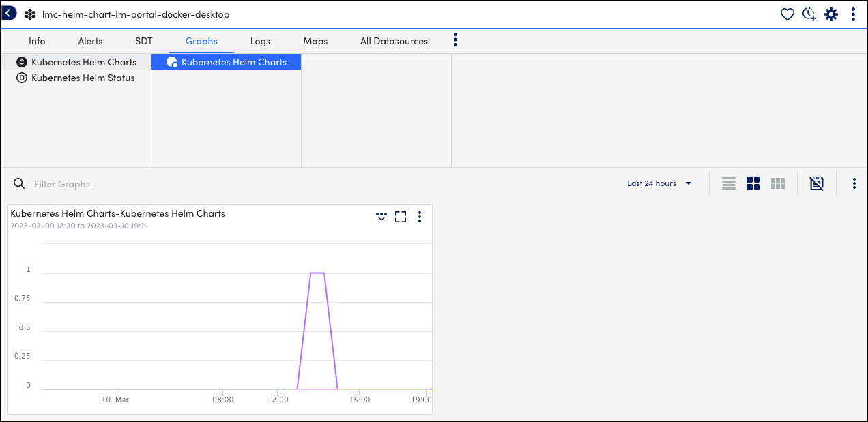Open the Helm Charts graph options menu
Image resolution: width=868 pixels, height=422 pixels.
tap(420, 217)
